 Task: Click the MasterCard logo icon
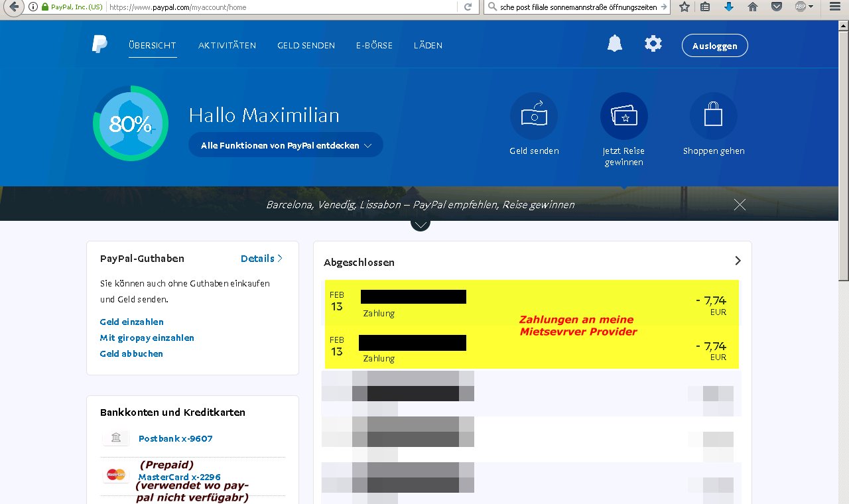click(x=116, y=475)
